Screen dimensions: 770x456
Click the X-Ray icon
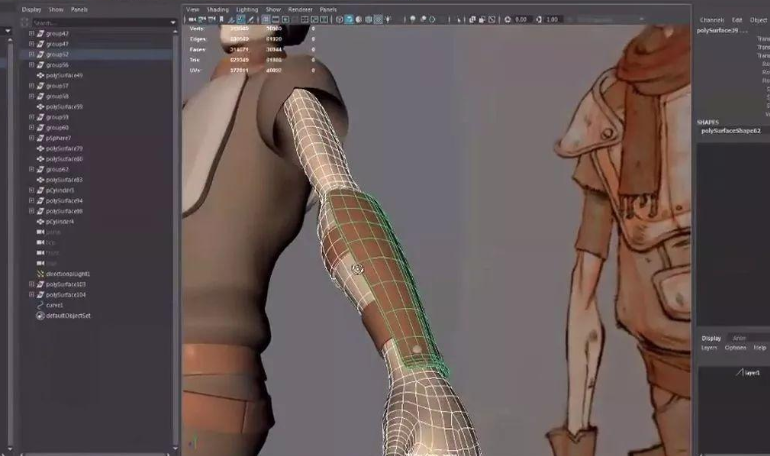pos(472,20)
